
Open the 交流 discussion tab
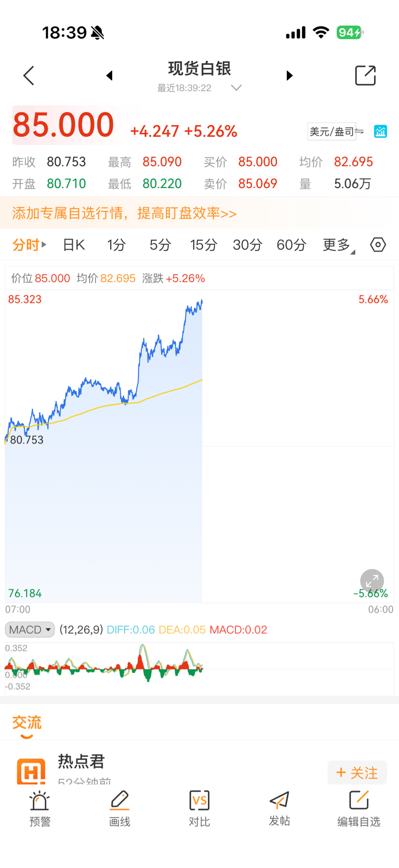[26, 722]
